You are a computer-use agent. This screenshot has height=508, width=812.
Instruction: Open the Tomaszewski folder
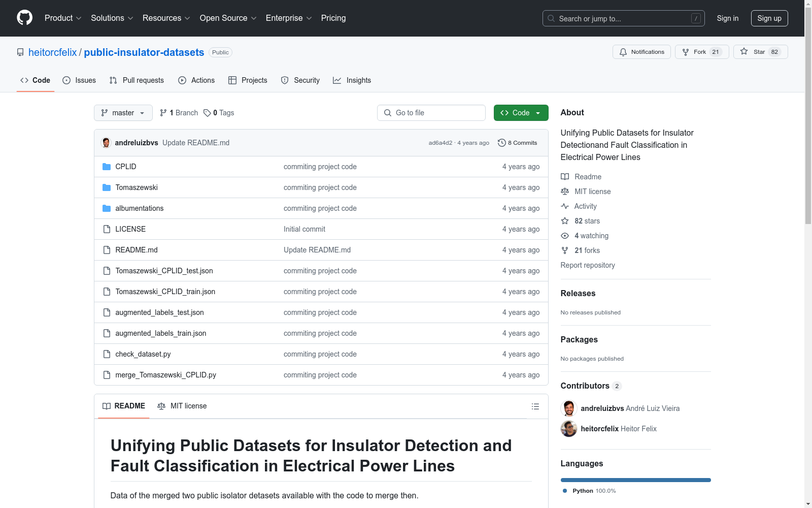click(x=137, y=187)
